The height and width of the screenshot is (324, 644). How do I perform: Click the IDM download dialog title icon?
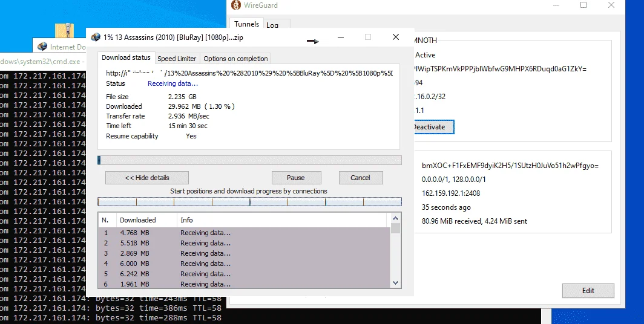pyautogui.click(x=95, y=37)
